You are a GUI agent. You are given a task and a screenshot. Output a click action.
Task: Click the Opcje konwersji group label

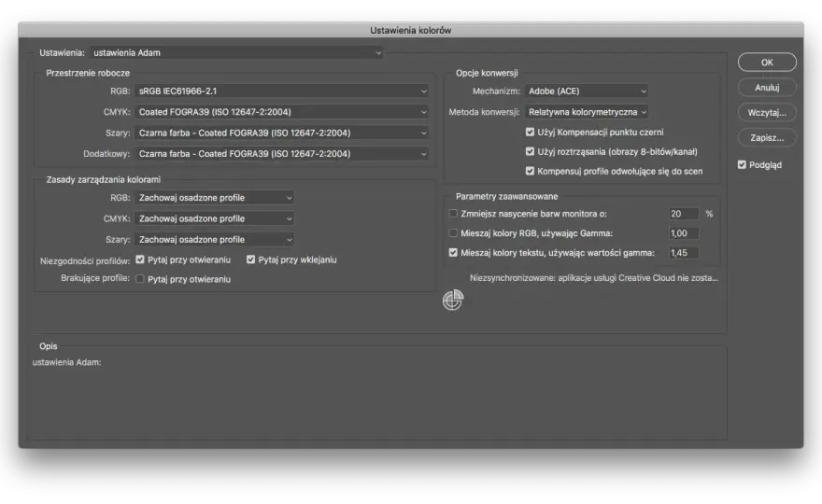point(487,73)
